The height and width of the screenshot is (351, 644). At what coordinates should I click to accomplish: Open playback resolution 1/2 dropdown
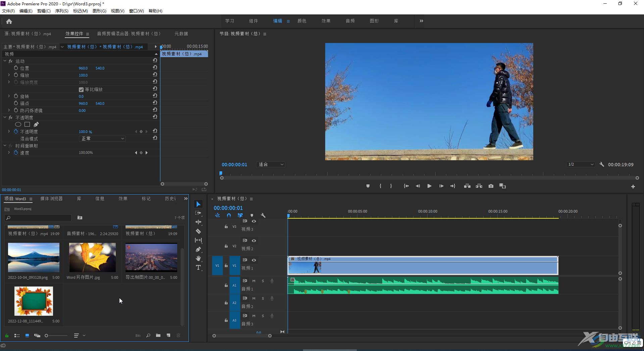point(581,165)
